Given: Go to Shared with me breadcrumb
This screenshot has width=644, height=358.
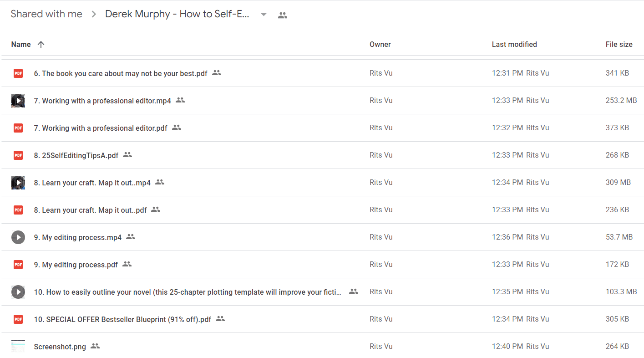Looking at the screenshot, I should 46,14.
